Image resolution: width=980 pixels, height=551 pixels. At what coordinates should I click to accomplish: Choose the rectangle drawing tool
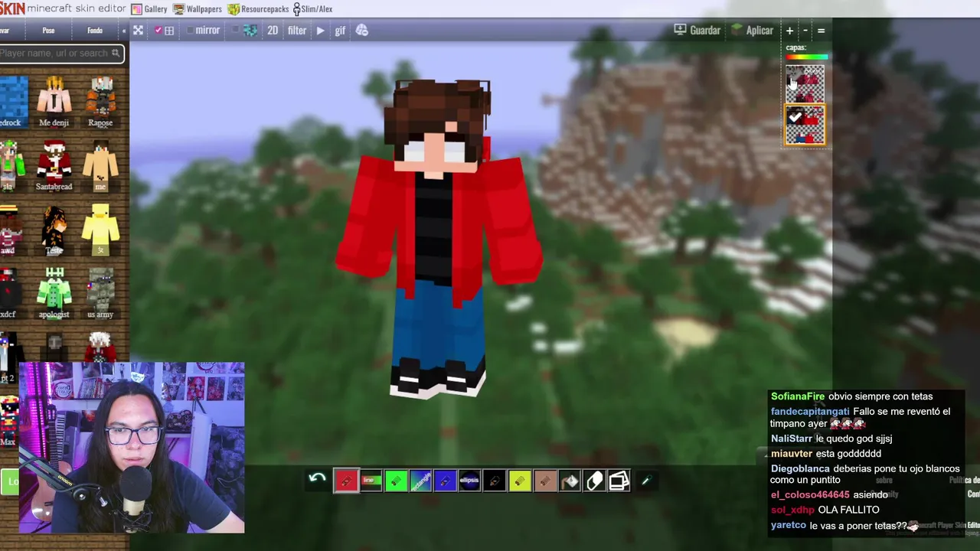(420, 481)
